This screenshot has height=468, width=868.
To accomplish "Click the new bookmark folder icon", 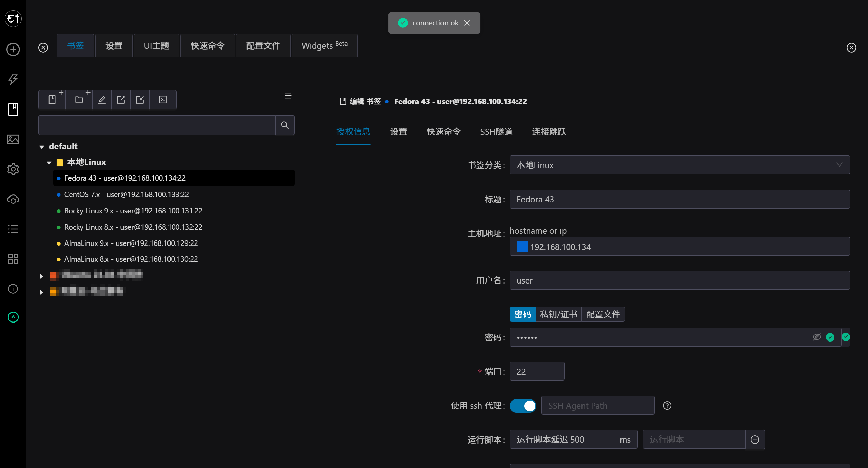I will [79, 100].
